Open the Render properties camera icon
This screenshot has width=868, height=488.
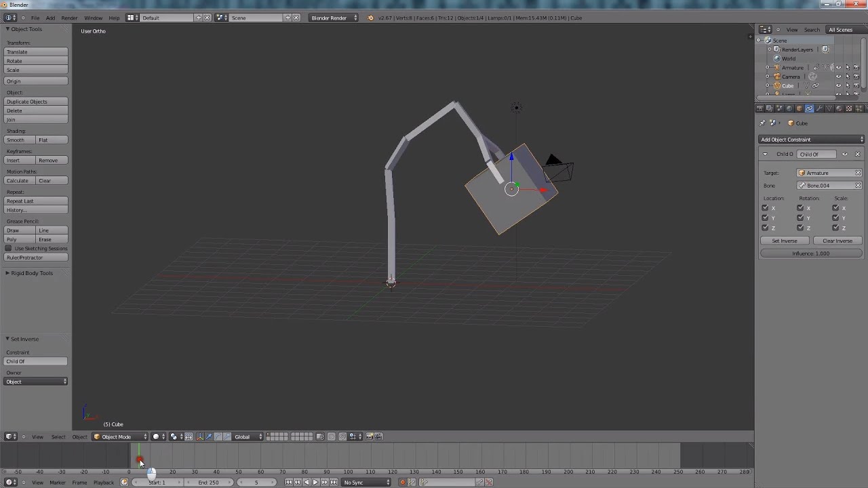tap(760, 108)
